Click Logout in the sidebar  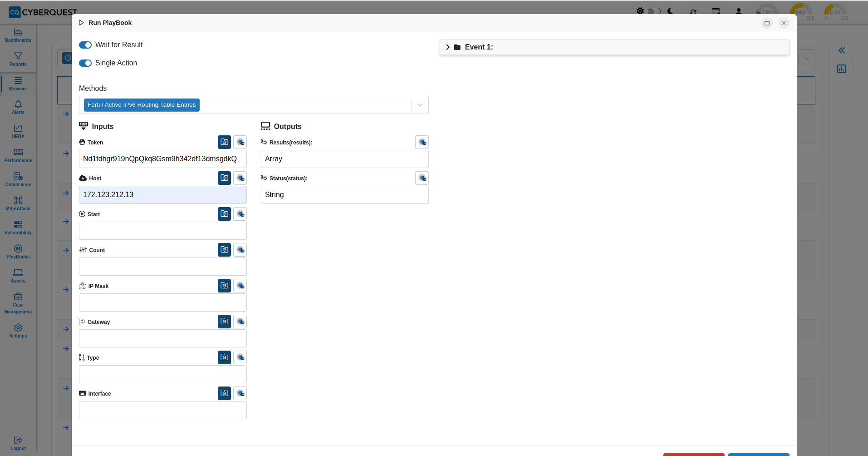click(x=18, y=444)
